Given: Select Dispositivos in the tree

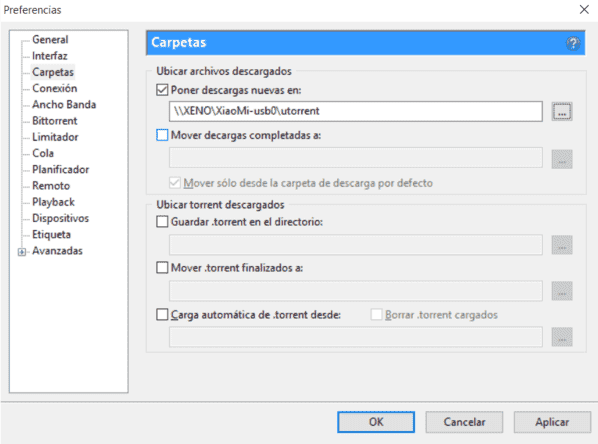Looking at the screenshot, I should pyautogui.click(x=60, y=218).
